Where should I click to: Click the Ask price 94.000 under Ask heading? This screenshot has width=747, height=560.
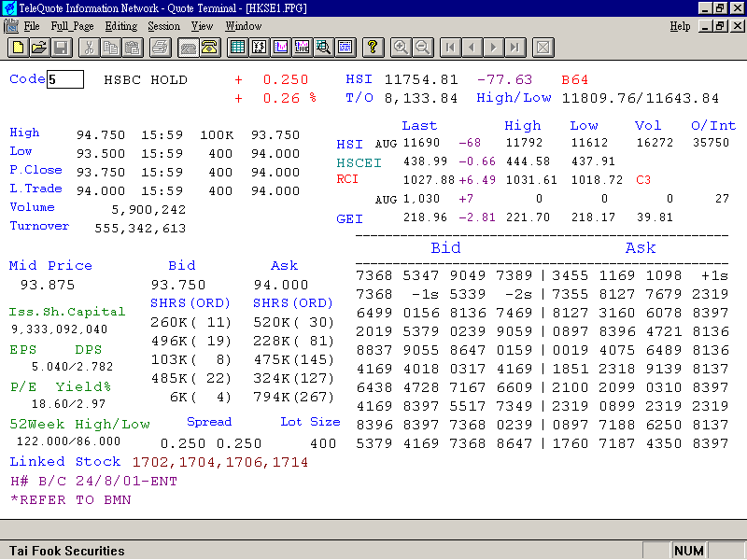click(x=281, y=285)
